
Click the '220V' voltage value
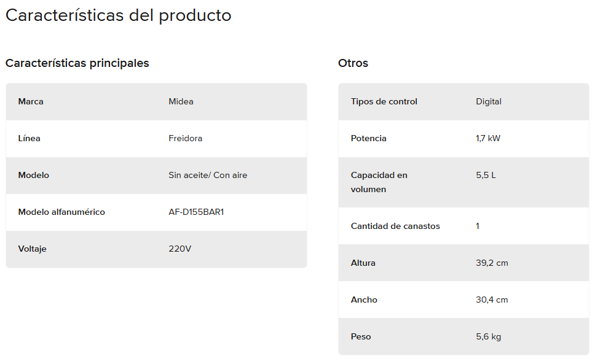pyautogui.click(x=180, y=249)
